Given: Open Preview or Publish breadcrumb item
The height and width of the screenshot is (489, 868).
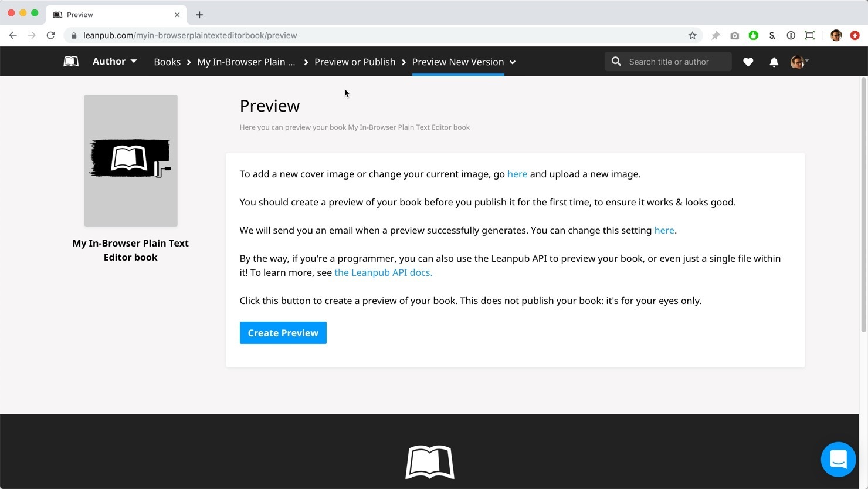Looking at the screenshot, I should pyautogui.click(x=354, y=62).
